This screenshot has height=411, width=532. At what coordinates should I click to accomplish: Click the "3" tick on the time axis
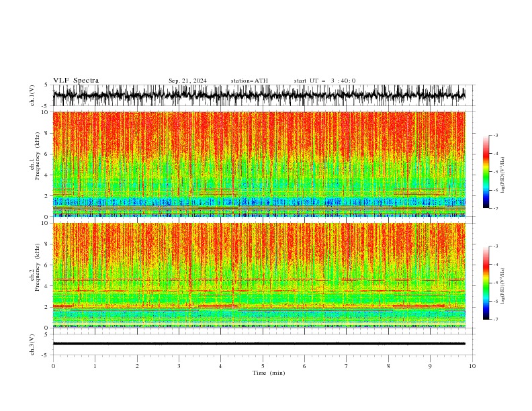179,366
